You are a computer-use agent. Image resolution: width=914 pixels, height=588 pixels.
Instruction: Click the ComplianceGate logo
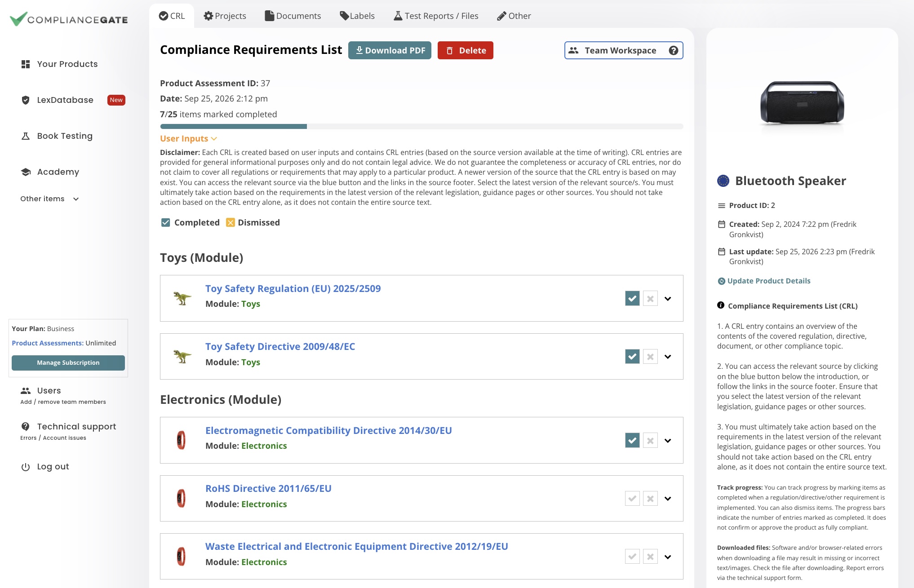[x=69, y=19]
